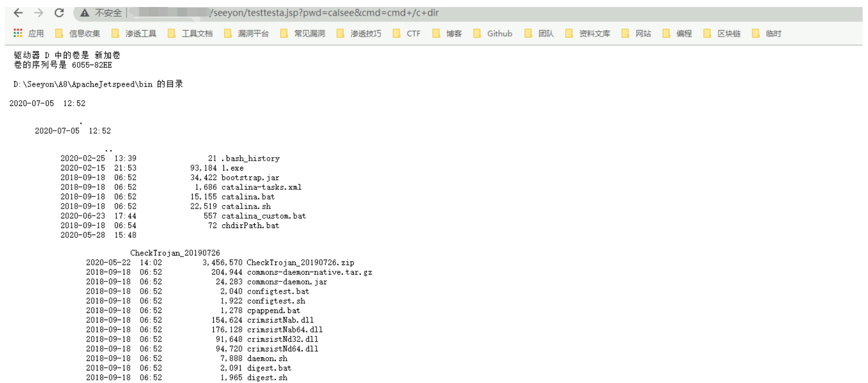Open the 常见漏洞 bookmarks folder

click(303, 33)
